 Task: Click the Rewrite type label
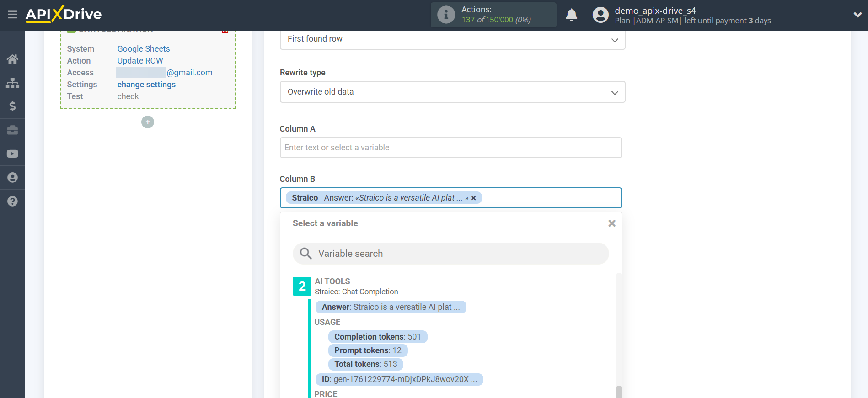click(303, 73)
